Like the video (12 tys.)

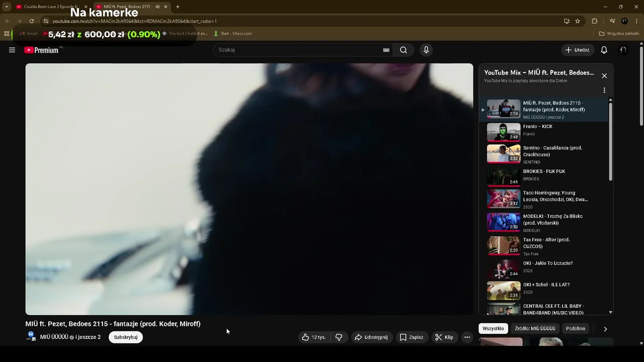point(314,337)
